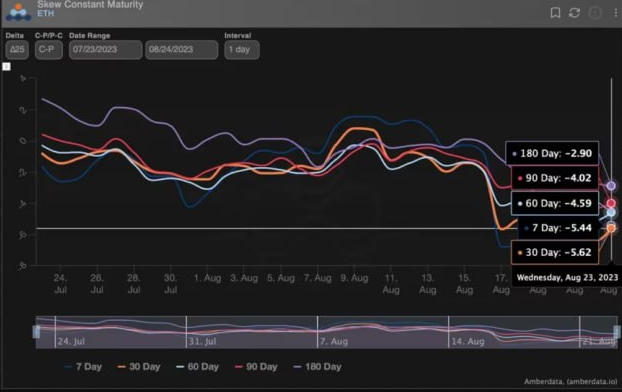
Task: Open the C-P/P-C selector
Action: click(x=48, y=50)
